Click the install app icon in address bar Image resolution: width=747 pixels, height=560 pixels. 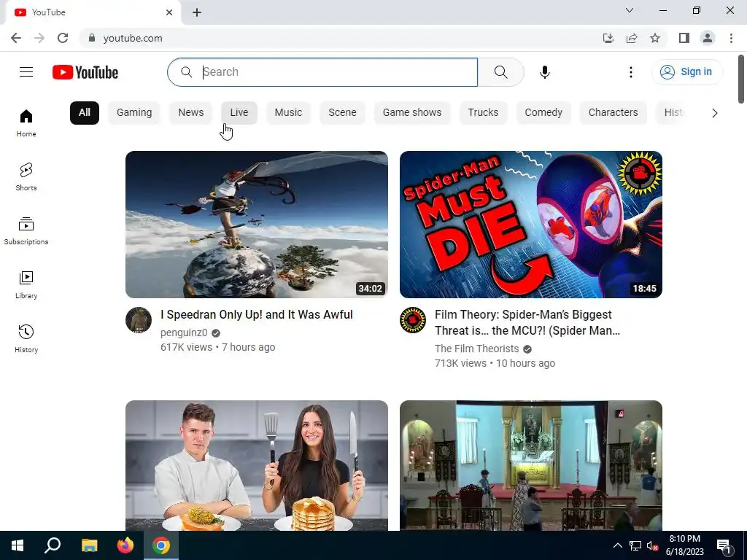(608, 38)
